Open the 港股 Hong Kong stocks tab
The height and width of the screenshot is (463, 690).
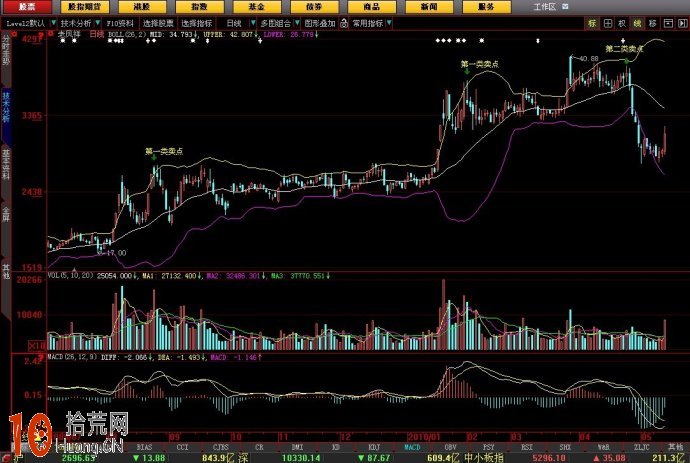(142, 7)
